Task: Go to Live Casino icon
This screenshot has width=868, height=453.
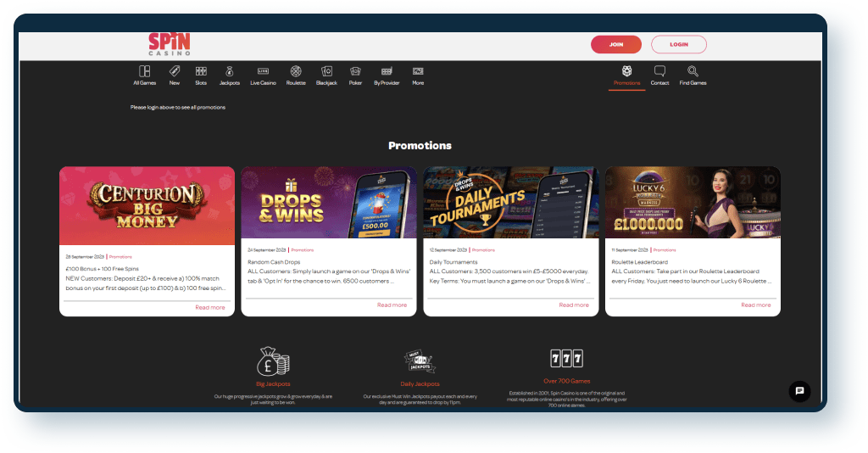Action: [263, 71]
